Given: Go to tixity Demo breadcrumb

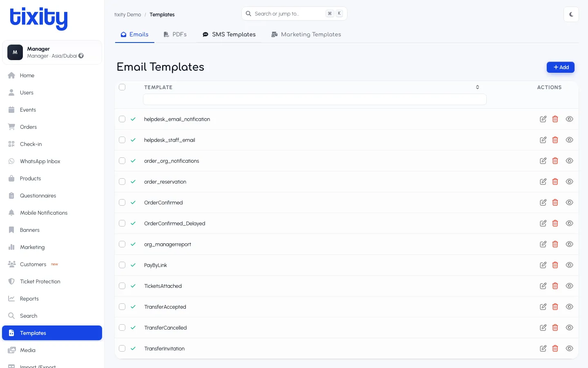Looking at the screenshot, I should [x=127, y=14].
